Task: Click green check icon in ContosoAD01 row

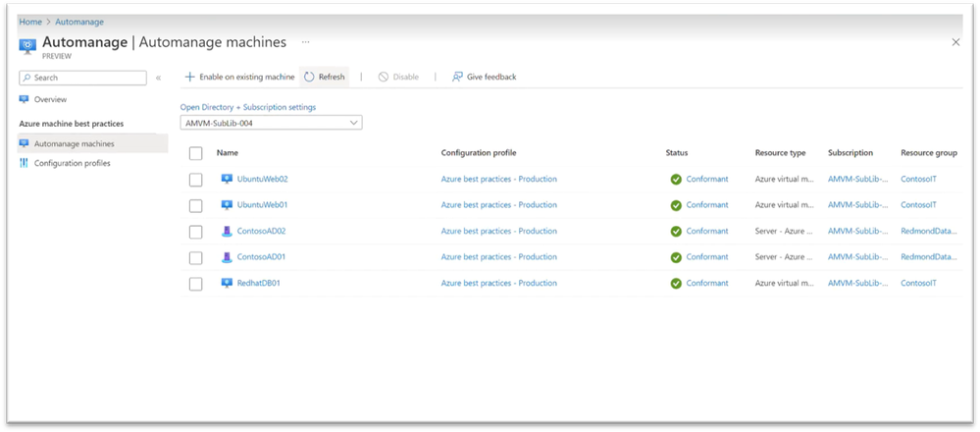Action: pyautogui.click(x=676, y=257)
